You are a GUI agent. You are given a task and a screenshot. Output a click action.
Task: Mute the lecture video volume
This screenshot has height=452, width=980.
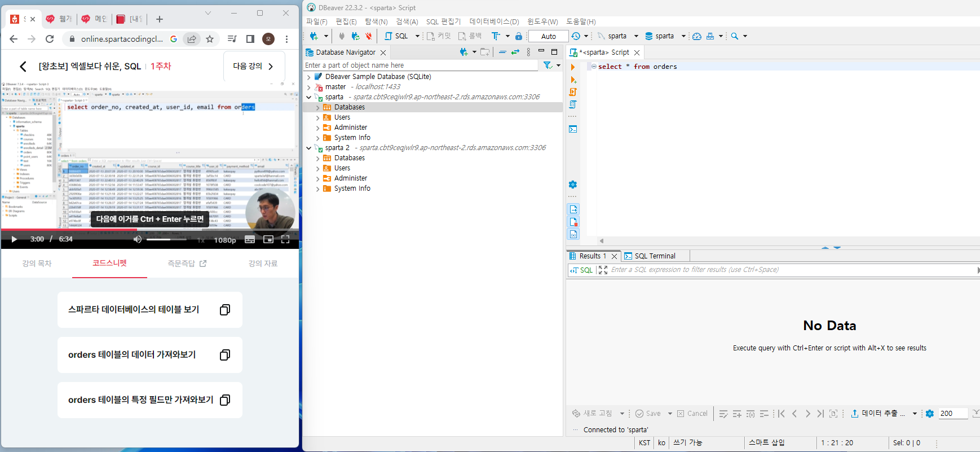click(x=137, y=239)
